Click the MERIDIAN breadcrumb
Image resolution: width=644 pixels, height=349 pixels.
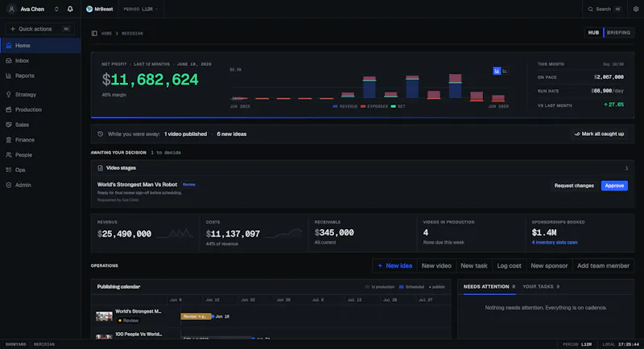tap(132, 33)
